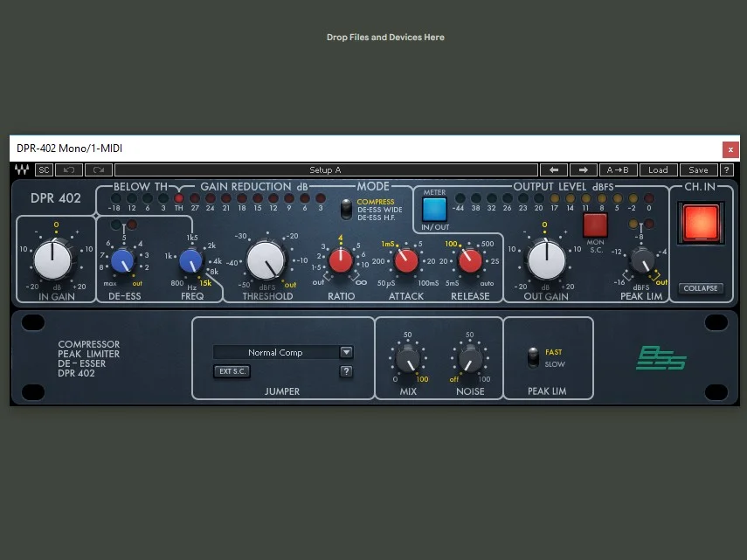747x560 pixels.
Task: Click the NOISE knob
Action: (x=470, y=360)
